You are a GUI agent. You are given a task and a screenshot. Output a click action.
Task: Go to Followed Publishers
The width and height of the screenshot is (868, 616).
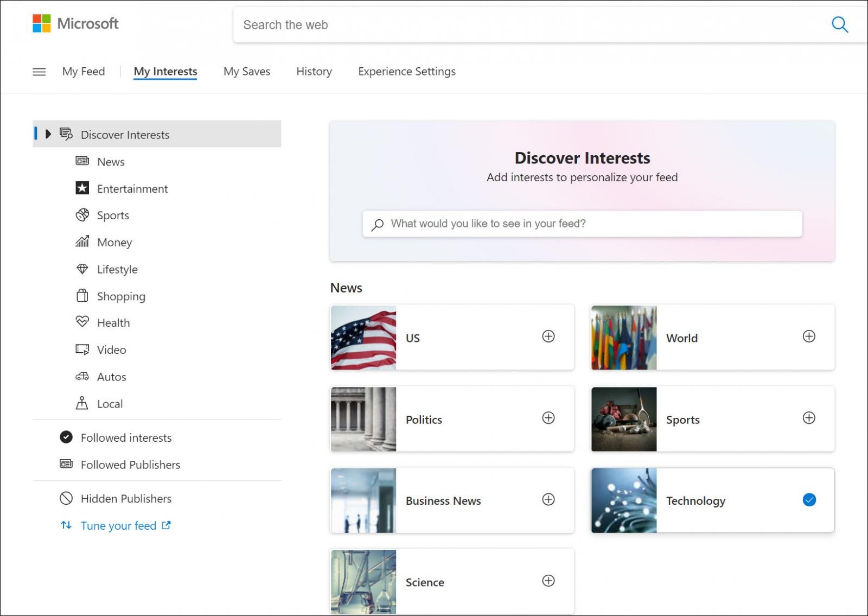130,465
